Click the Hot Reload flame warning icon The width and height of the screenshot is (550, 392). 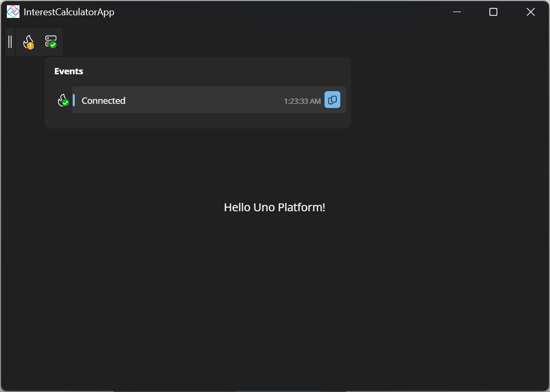pos(28,42)
